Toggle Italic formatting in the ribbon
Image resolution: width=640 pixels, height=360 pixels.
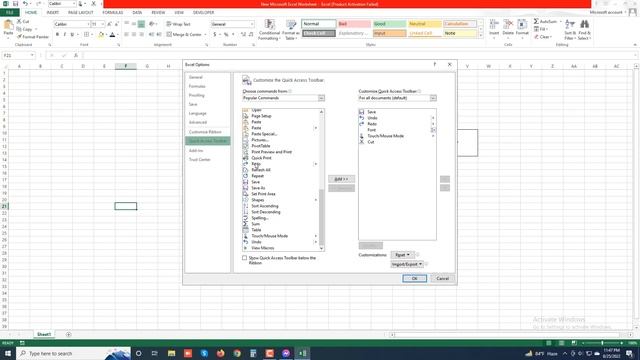64,35
